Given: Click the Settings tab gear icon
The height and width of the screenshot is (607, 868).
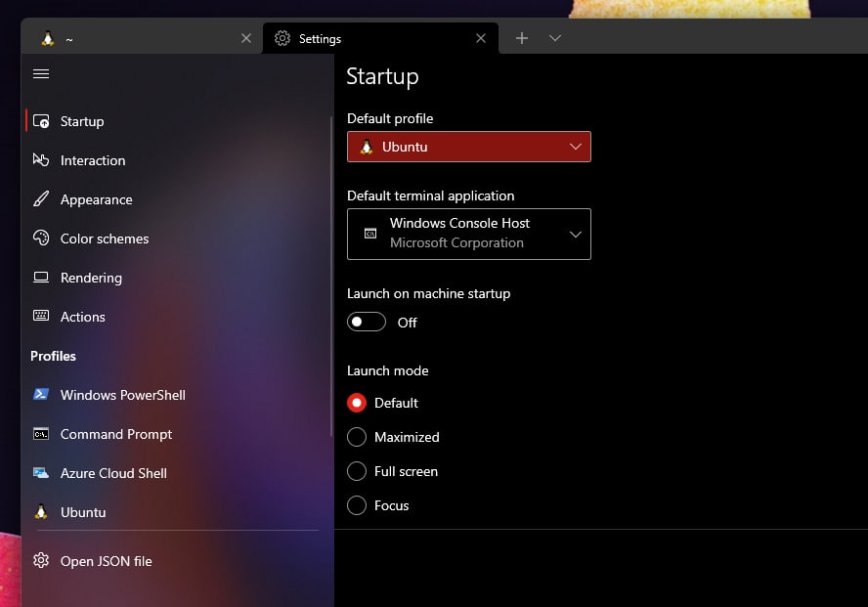Looking at the screenshot, I should [282, 38].
